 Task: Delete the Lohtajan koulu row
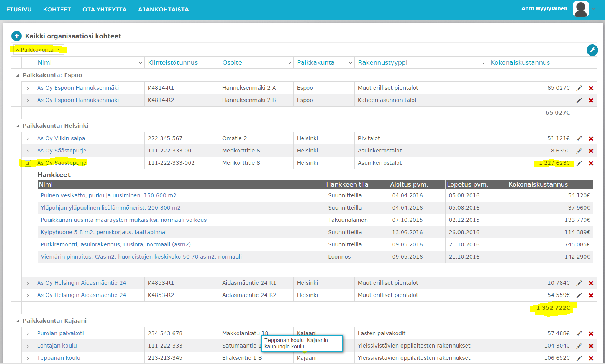[x=591, y=346]
